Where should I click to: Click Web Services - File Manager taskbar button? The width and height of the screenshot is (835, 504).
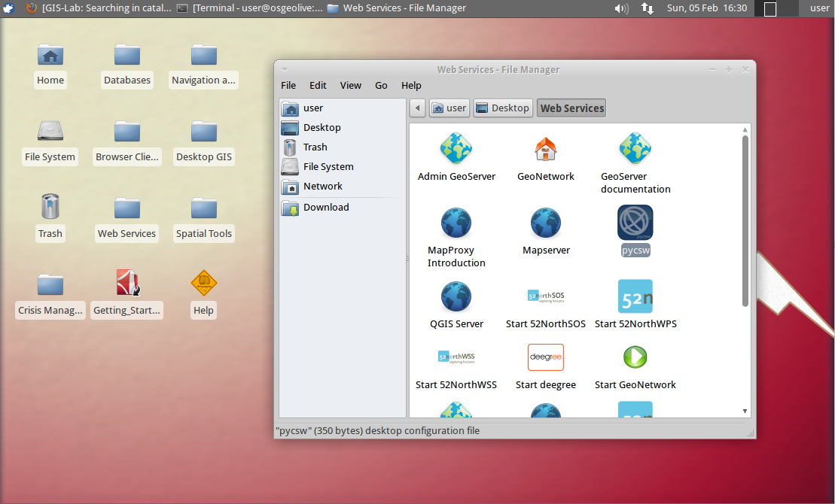(397, 8)
